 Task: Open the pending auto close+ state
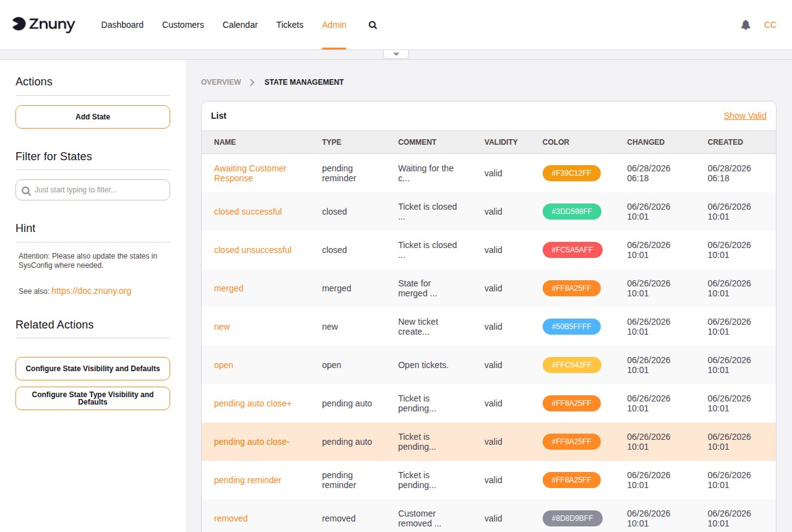252,403
